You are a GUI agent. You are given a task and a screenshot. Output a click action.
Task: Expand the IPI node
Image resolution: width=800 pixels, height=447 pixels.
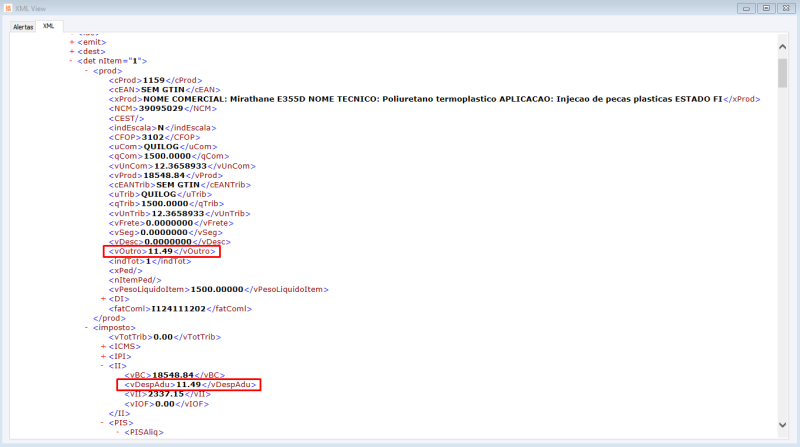[x=103, y=356]
